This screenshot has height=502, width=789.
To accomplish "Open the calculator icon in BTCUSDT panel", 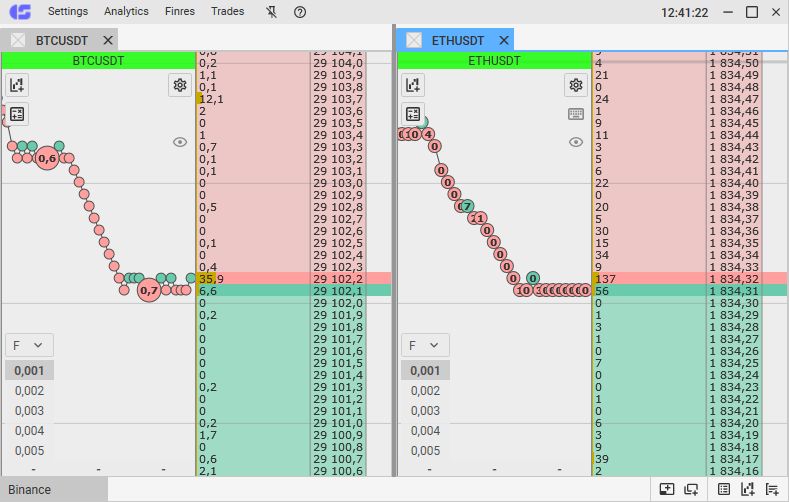I will point(17,114).
